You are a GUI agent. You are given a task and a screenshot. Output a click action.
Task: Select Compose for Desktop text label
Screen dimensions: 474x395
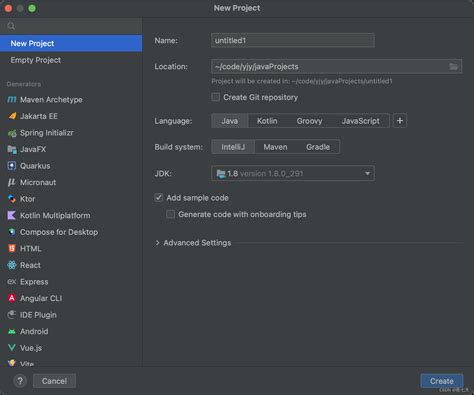(x=59, y=232)
